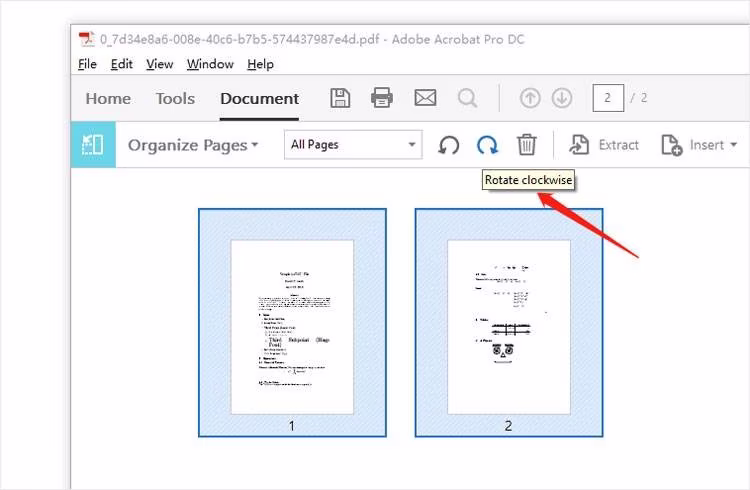This screenshot has width=750, height=490.
Task: Click the Save file icon
Action: click(340, 98)
